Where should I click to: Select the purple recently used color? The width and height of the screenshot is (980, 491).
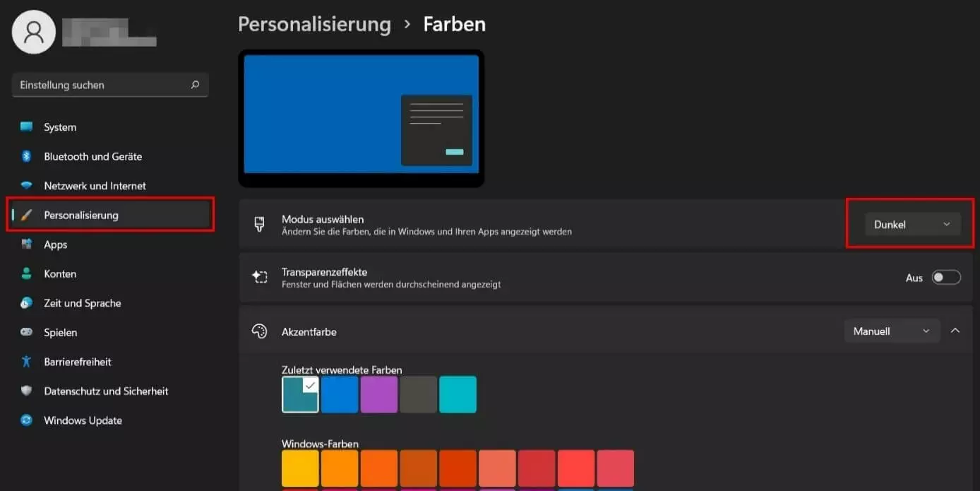[x=379, y=394]
